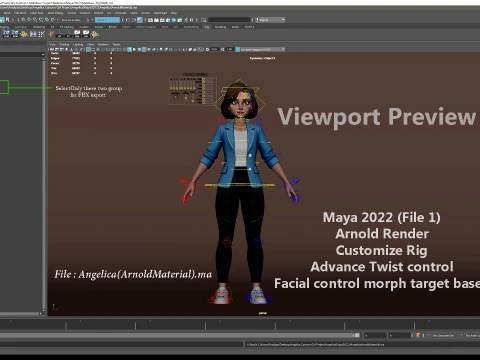Open the No Anim Layer dropdown

point(472,335)
